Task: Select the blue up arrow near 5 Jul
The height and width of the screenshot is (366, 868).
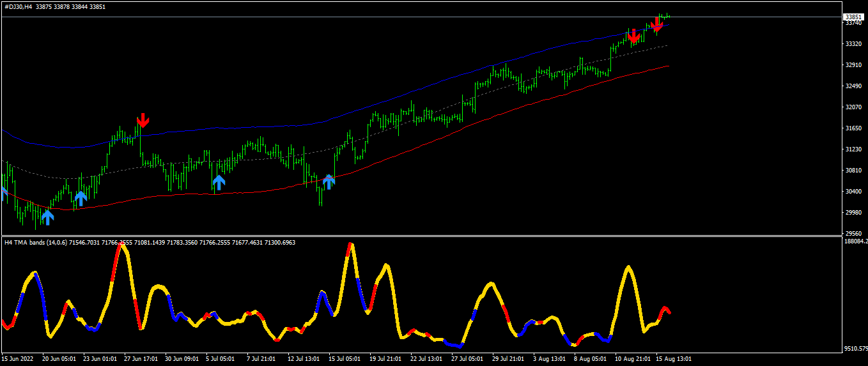Action: coord(219,183)
